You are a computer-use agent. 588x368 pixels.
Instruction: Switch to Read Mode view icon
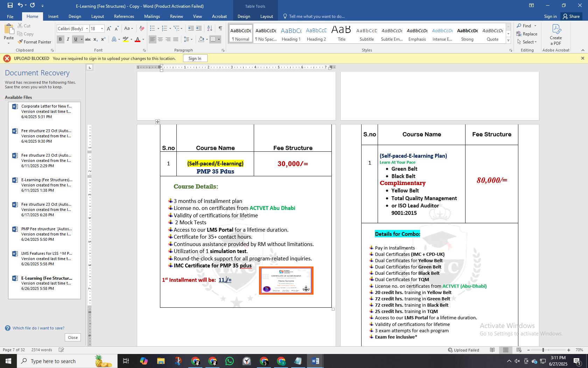point(492,350)
